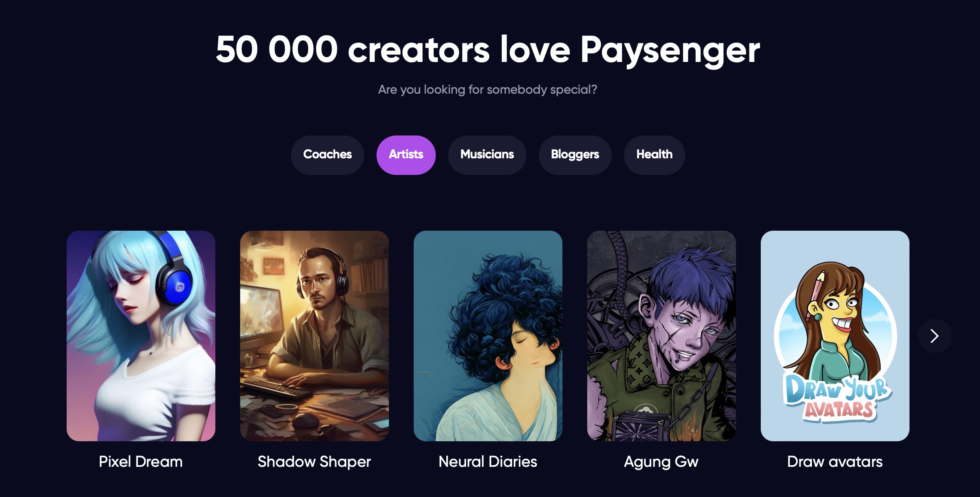Image resolution: width=980 pixels, height=497 pixels.
Task: Click the '50 000 creators love Paysenger' heading
Action: (x=488, y=50)
